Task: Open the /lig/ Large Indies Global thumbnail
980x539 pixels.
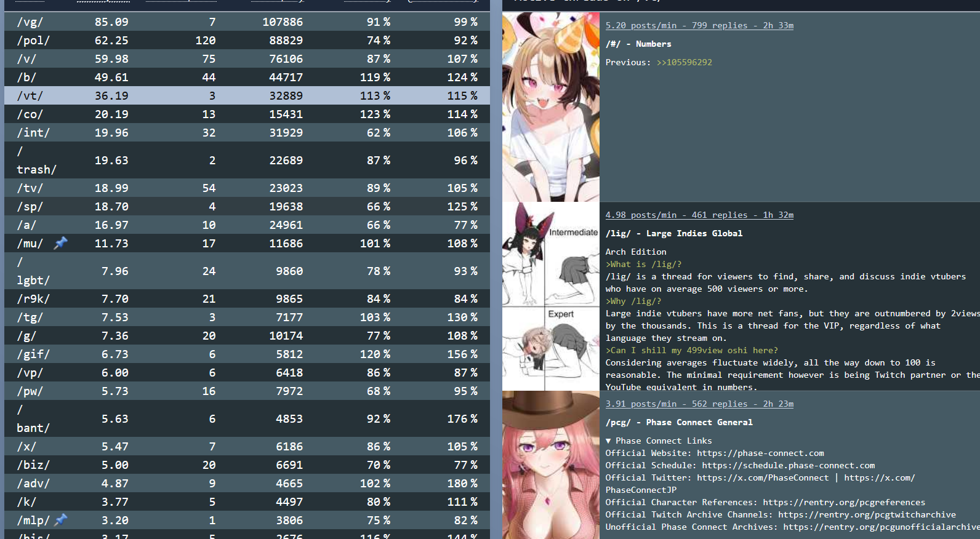Action: coord(551,297)
